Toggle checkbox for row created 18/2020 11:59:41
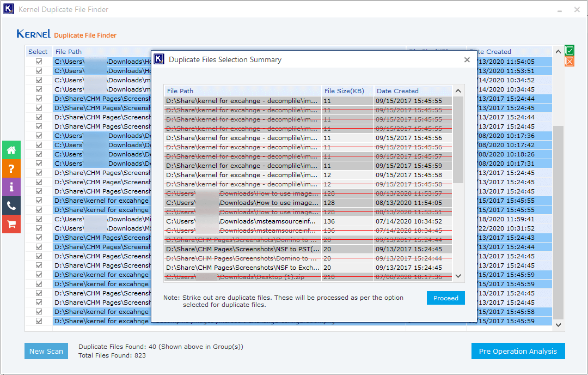588x375 pixels. (x=39, y=219)
